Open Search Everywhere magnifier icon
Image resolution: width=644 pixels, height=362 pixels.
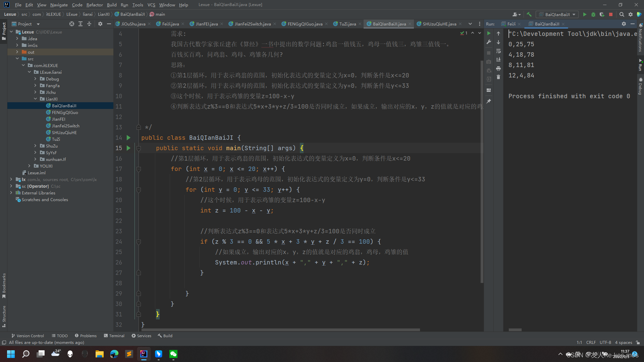tap(622, 14)
